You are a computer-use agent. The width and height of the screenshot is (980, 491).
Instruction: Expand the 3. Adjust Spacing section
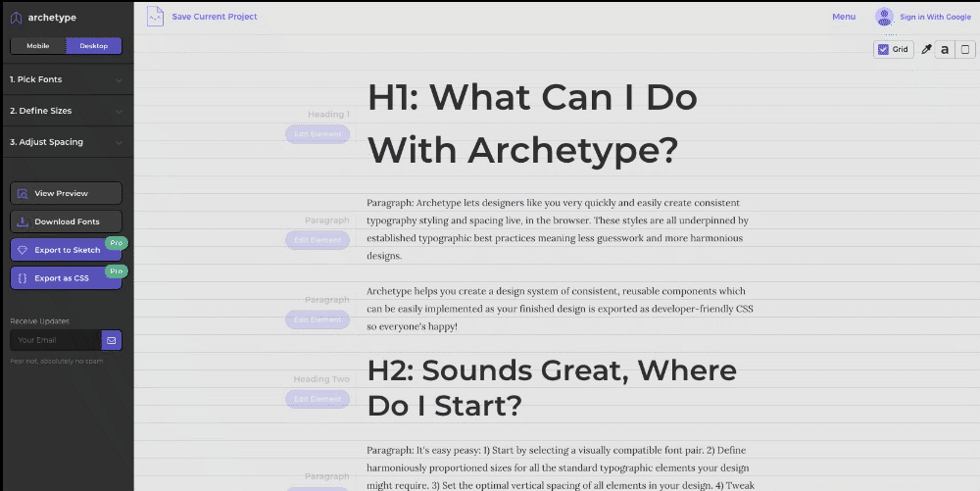click(x=67, y=142)
